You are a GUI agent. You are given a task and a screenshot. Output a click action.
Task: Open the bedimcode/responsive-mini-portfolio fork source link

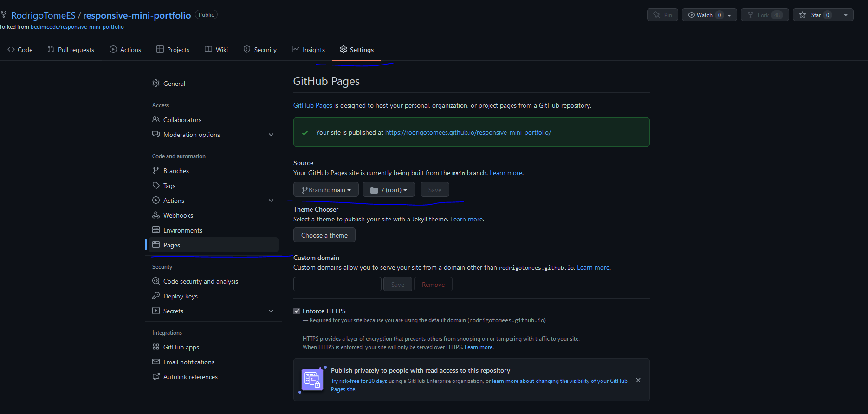pyautogui.click(x=77, y=27)
